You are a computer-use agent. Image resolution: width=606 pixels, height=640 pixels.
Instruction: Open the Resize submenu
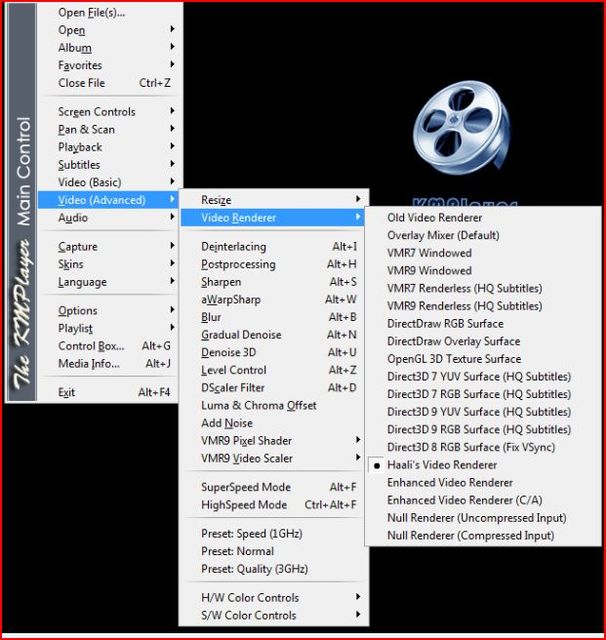point(273,200)
